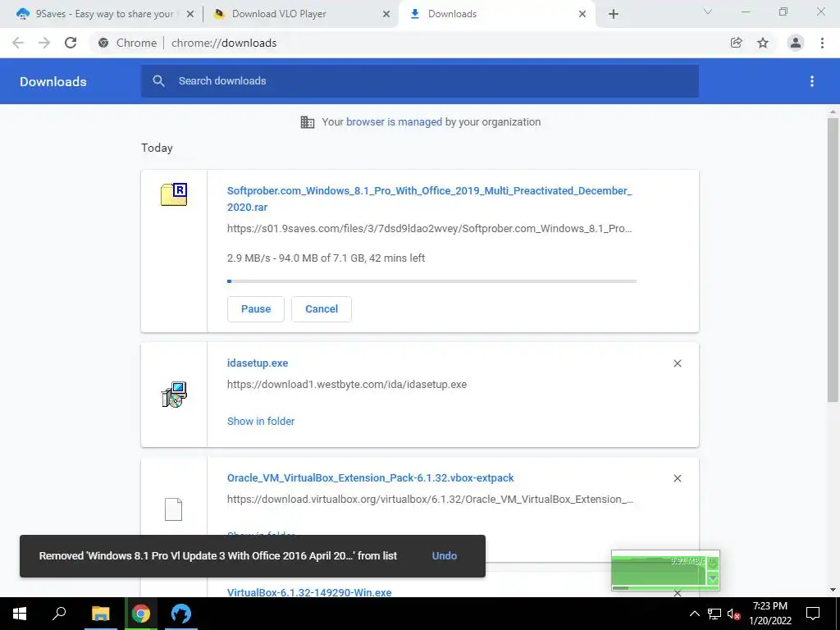Open the tab search dropdown chevron

click(708, 11)
